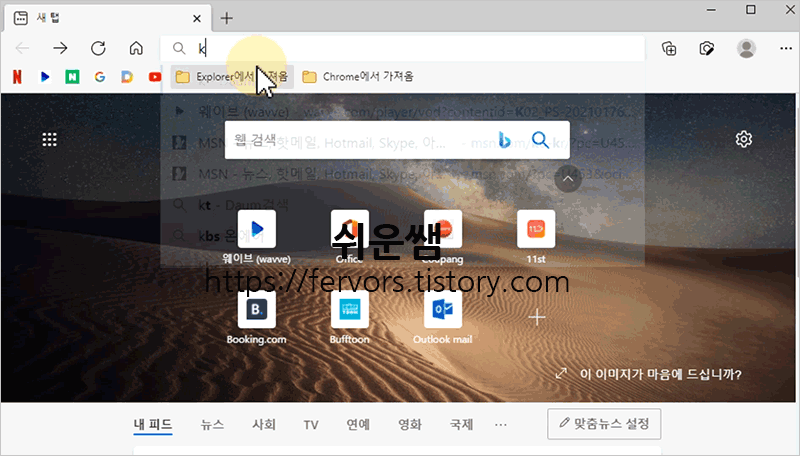Click the 이 이미지가 마음에 드십니까? link
This screenshot has height=456, width=800.
click(x=648, y=374)
